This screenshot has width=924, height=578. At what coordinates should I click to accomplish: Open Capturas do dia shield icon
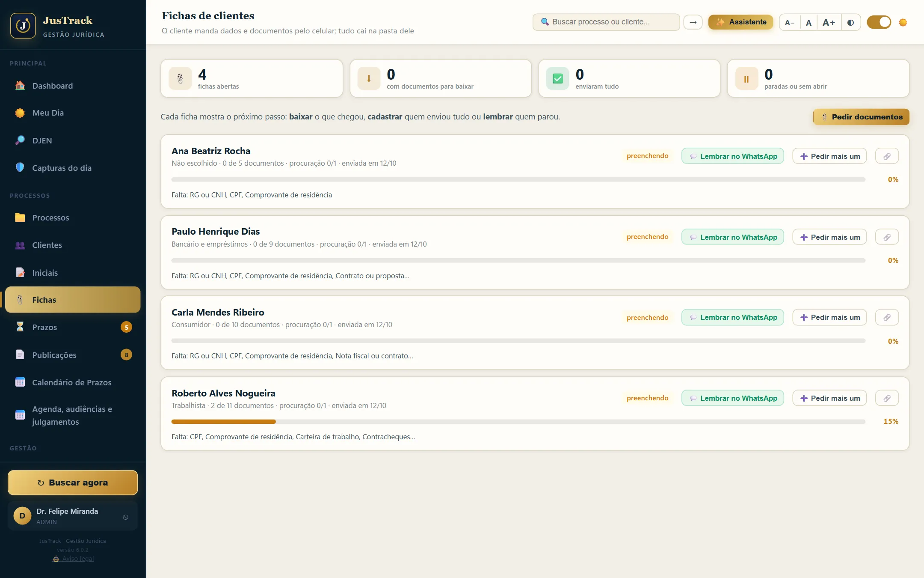click(x=20, y=168)
